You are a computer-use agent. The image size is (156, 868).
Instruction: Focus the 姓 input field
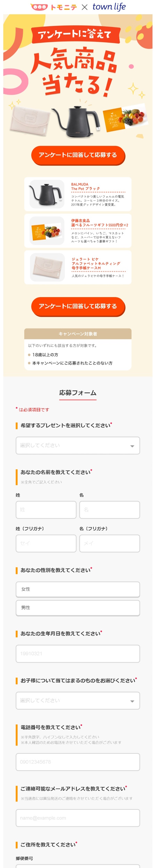(x=46, y=509)
